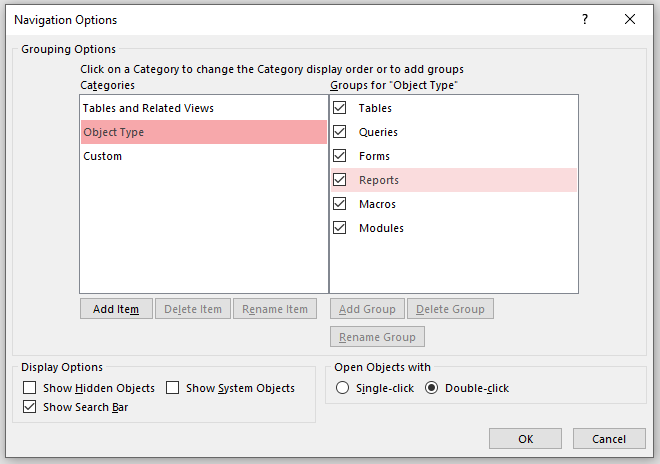Image resolution: width=660 pixels, height=464 pixels.
Task: Select the Tables group label
Action: [375, 108]
